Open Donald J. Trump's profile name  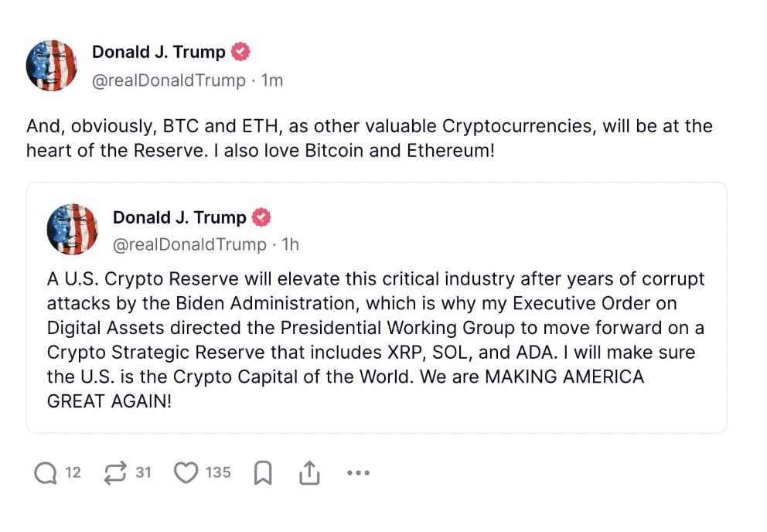click(157, 51)
